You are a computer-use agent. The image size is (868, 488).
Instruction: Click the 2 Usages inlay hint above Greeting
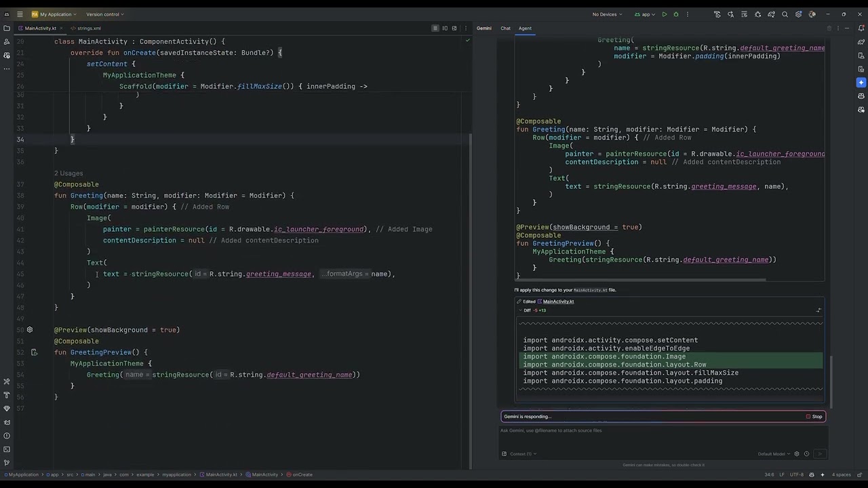click(68, 174)
